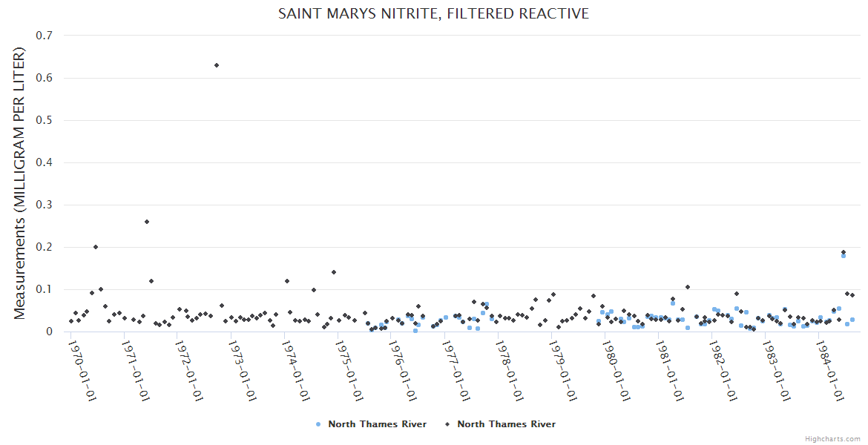Click the 0.7 y-axis tick label
868x445 pixels.
[x=44, y=36]
